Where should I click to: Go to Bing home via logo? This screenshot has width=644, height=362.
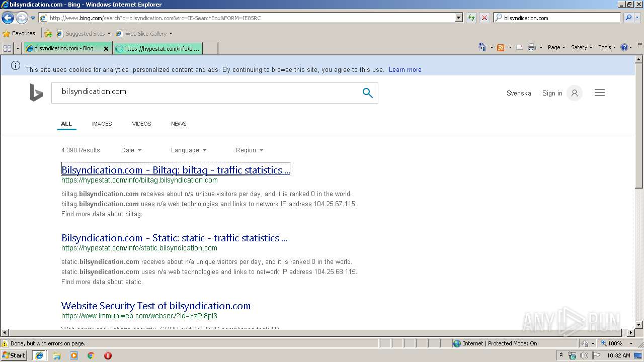(36, 93)
